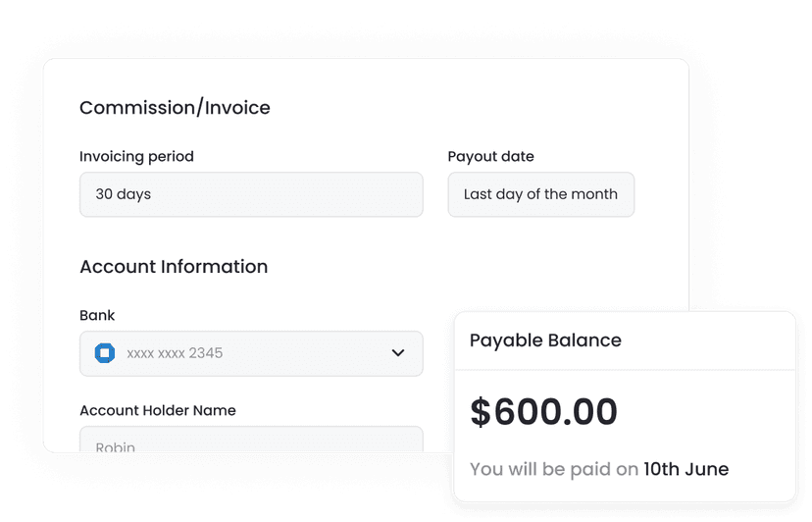Image resolution: width=812 pixels, height=522 pixels.
Task: Click the 'Payout date' field label
Action: tap(490, 157)
